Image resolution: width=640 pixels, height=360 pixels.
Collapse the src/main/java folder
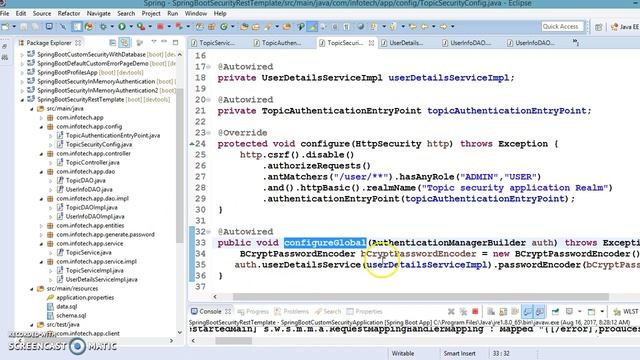(x=32, y=109)
